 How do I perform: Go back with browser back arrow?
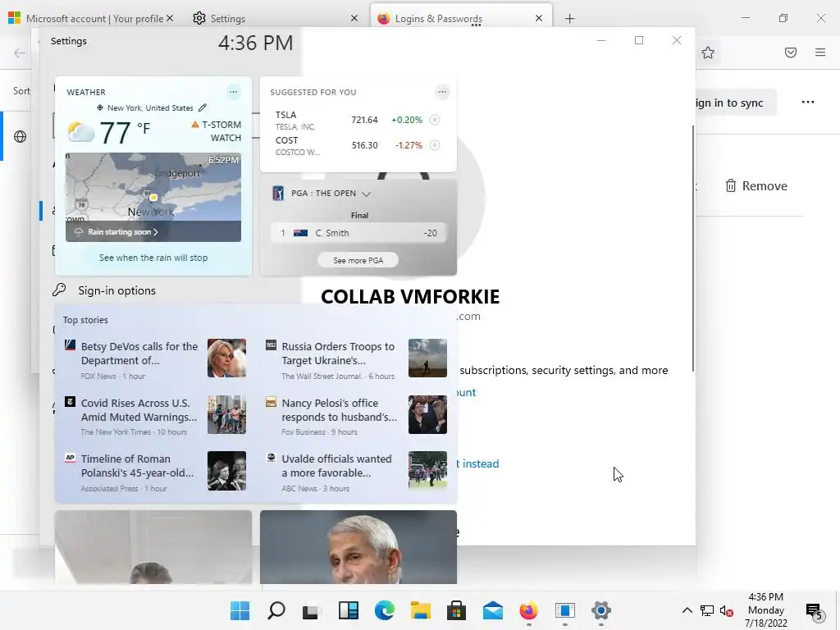(20, 52)
